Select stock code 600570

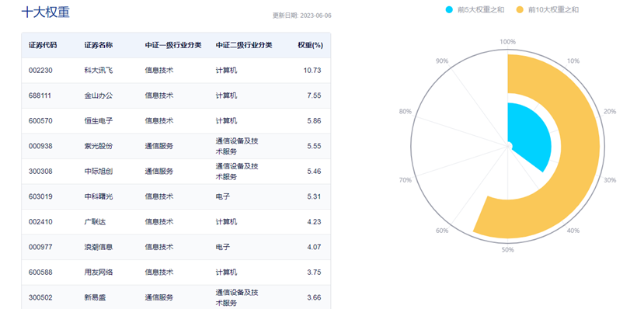tap(40, 121)
